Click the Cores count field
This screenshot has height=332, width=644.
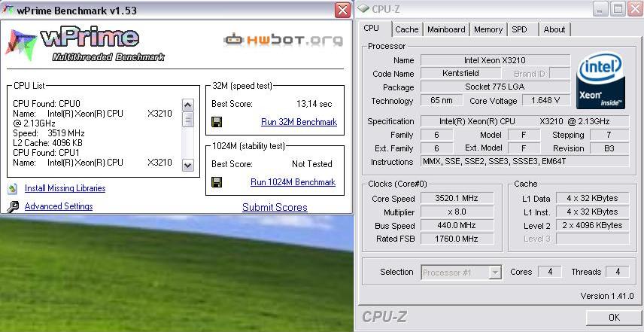click(549, 272)
